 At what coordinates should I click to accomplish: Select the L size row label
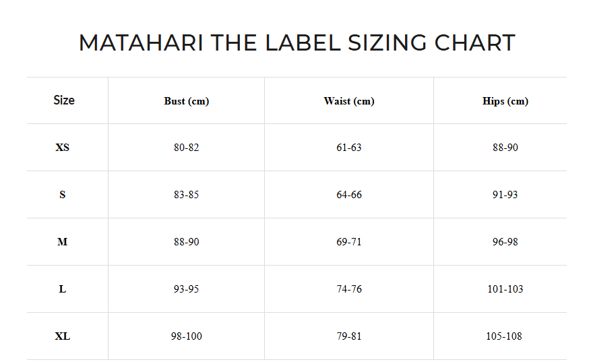63,289
